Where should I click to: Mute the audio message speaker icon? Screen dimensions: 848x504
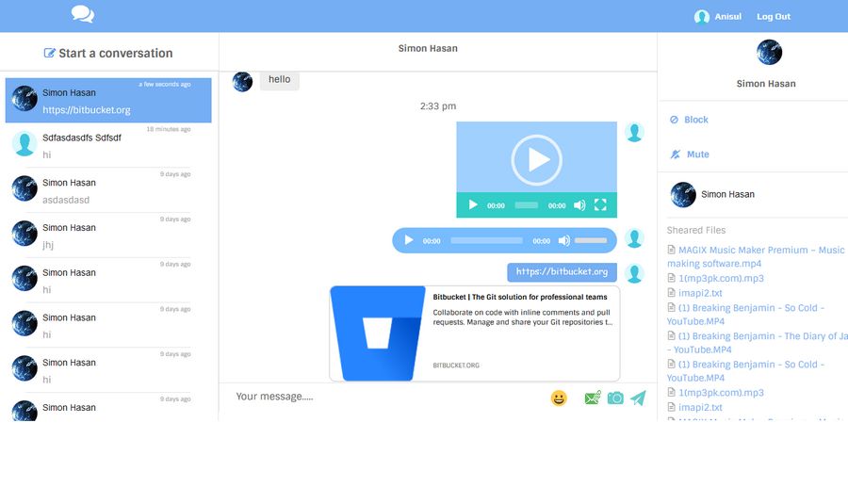(x=564, y=240)
